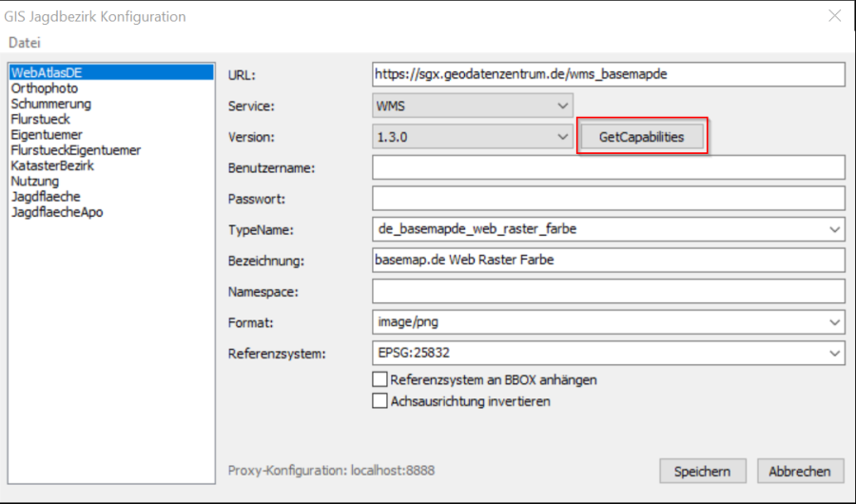The height and width of the screenshot is (504, 856).
Task: Cancel with the Abbrechen button
Action: tap(800, 471)
